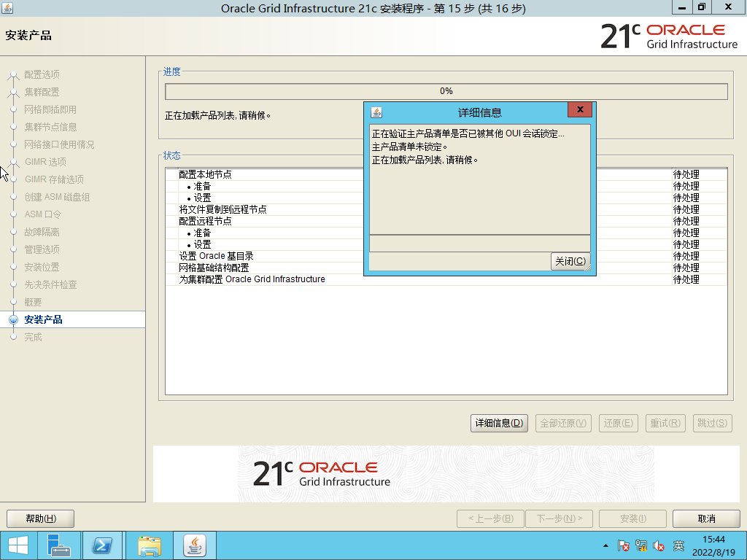The height and width of the screenshot is (560, 747).
Task: Click the 还原(E) button
Action: [x=618, y=423]
